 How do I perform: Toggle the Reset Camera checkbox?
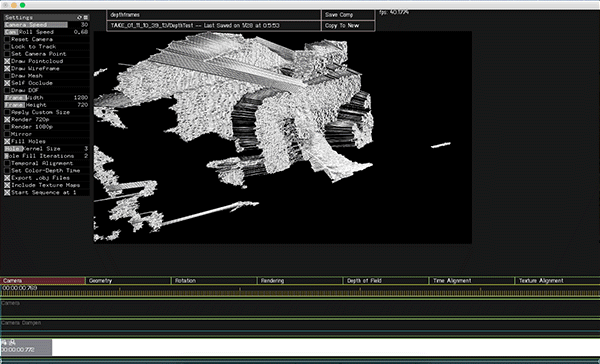[x=7, y=39]
